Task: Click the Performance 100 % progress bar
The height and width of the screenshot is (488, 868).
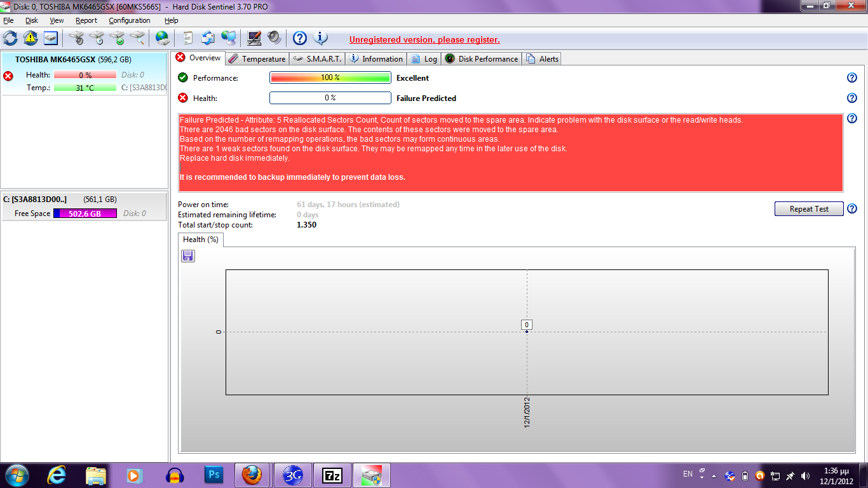Action: pyautogui.click(x=330, y=78)
